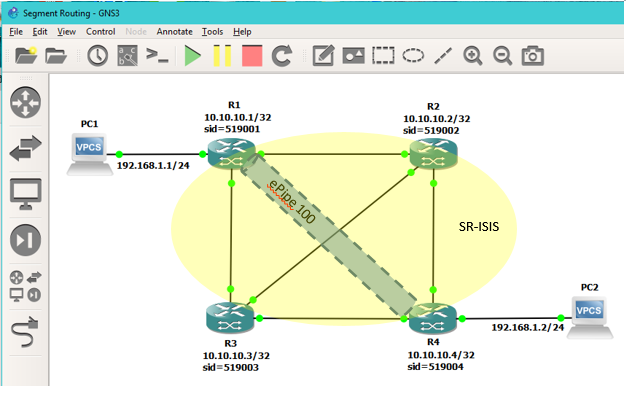The height and width of the screenshot is (393, 626).
Task: Click the sid=519004 label
Action: point(435,367)
